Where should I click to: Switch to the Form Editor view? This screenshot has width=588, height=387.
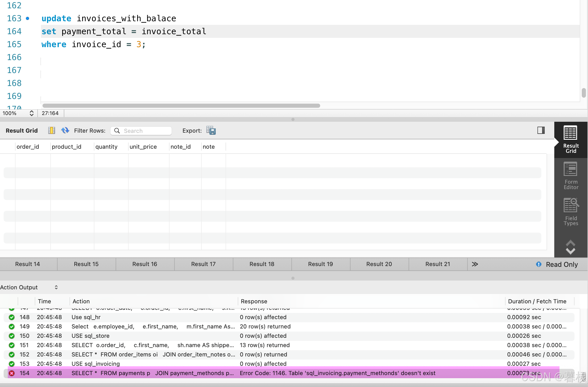571,176
